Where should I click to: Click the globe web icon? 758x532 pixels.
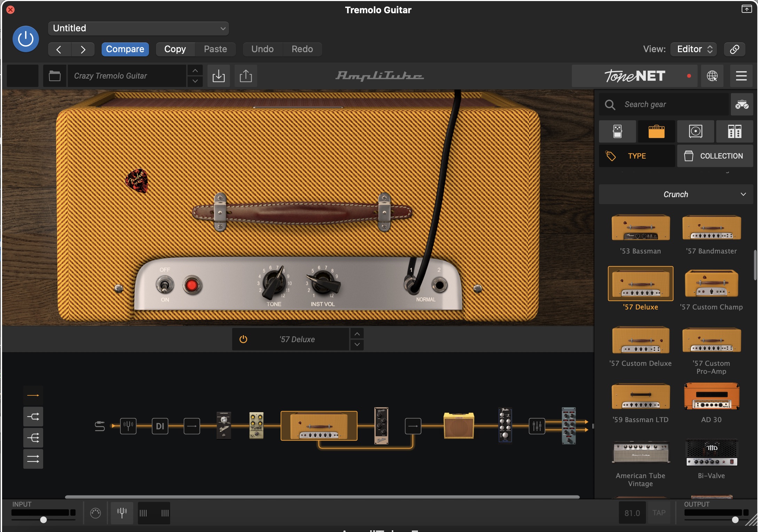[x=712, y=76]
